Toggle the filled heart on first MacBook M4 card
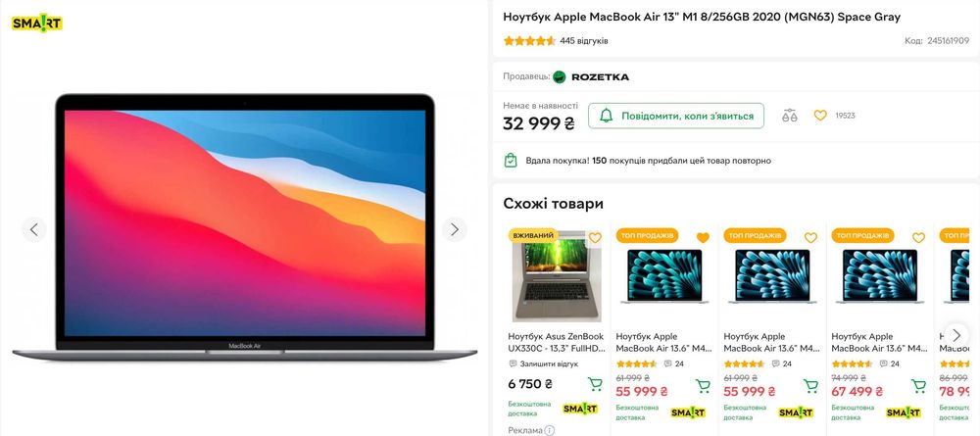The width and height of the screenshot is (980, 436). point(702,237)
